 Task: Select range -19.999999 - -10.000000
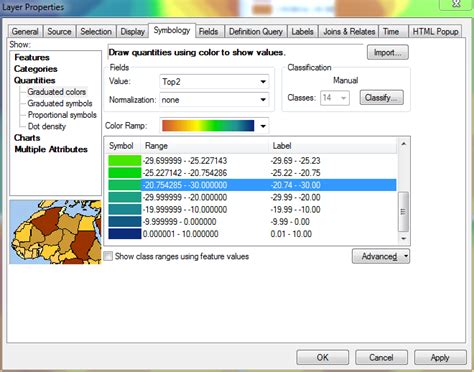185,209
